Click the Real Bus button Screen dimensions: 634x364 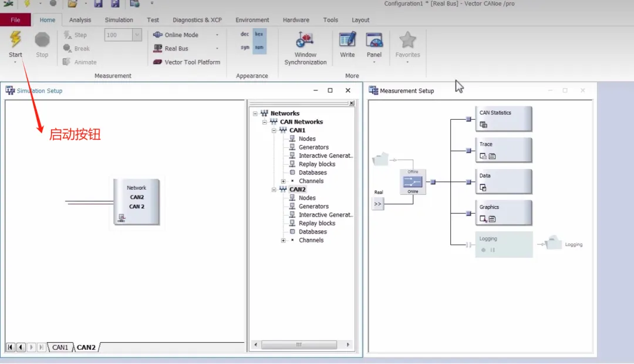[171, 49]
